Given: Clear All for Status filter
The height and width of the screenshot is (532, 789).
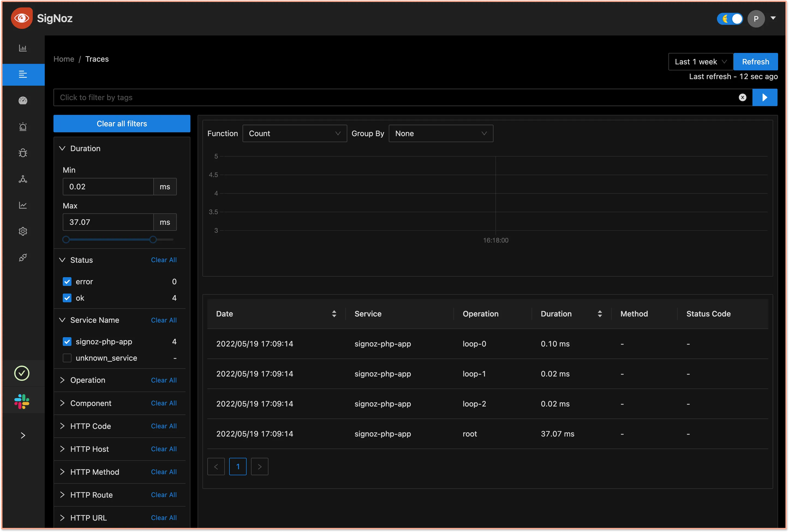Looking at the screenshot, I should point(164,260).
